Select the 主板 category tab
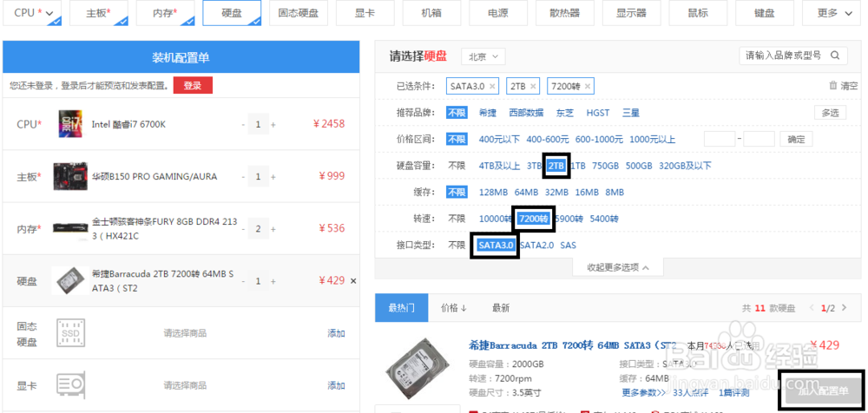This screenshot has width=868, height=413. pyautogui.click(x=99, y=13)
